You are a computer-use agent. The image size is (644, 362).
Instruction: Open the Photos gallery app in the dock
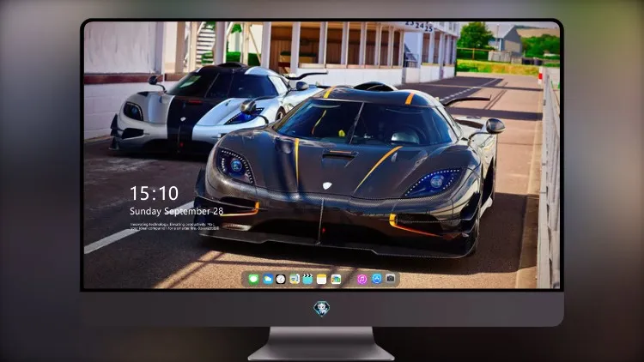336,279
